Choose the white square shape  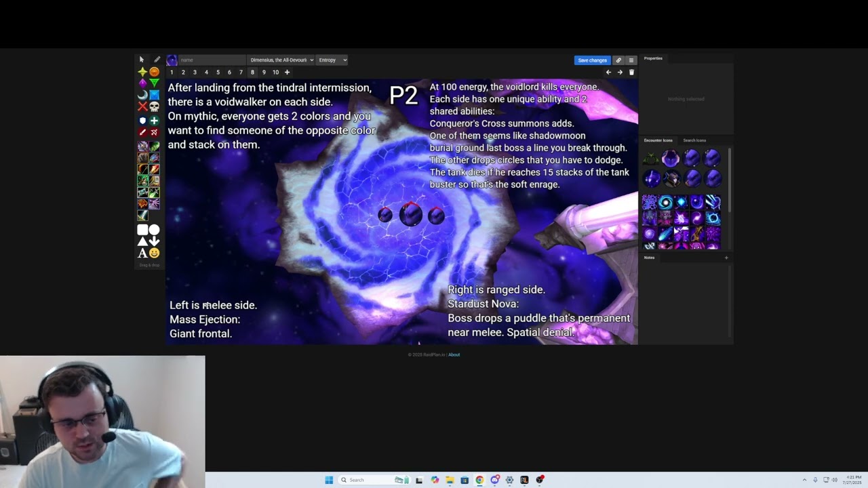tap(142, 230)
